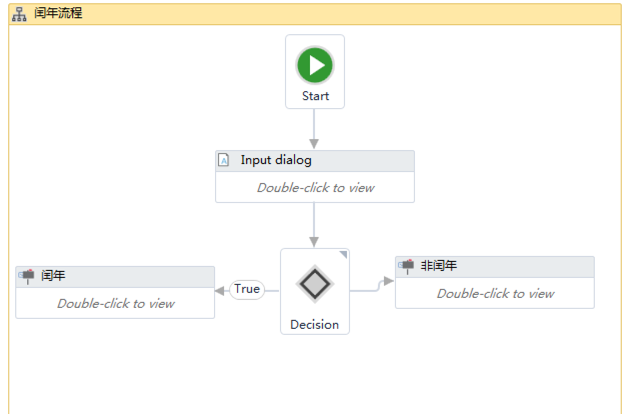Click Double-click to view in 闰年 activity

115,303
